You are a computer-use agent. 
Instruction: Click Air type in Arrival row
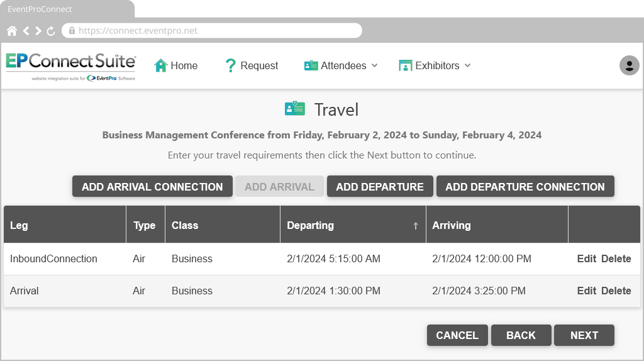tap(139, 291)
